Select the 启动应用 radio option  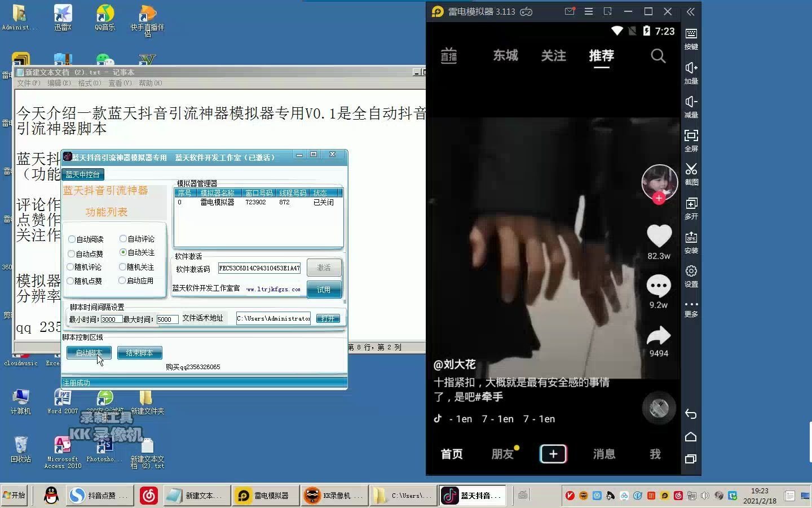click(122, 281)
